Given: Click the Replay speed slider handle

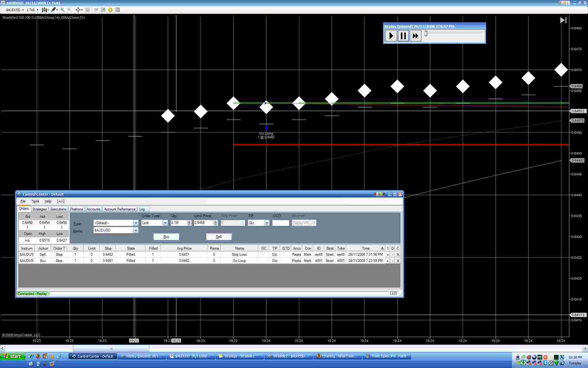Looking at the screenshot, I should 426,33.
